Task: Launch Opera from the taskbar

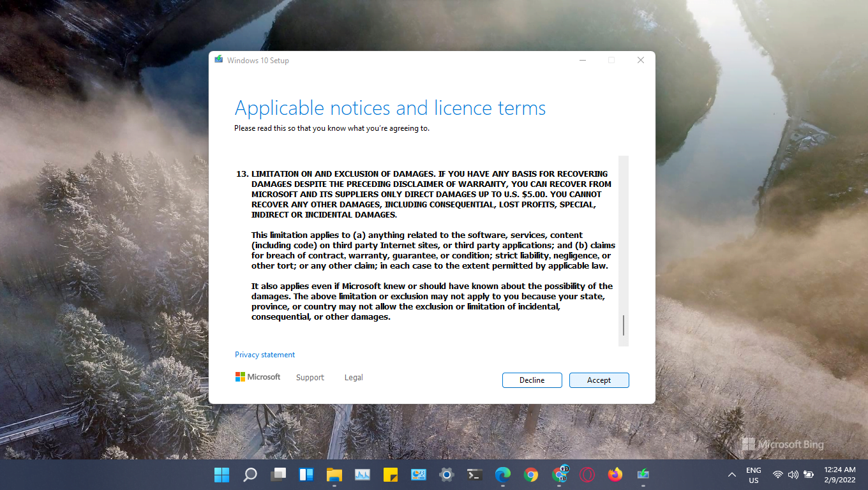Action: click(587, 475)
